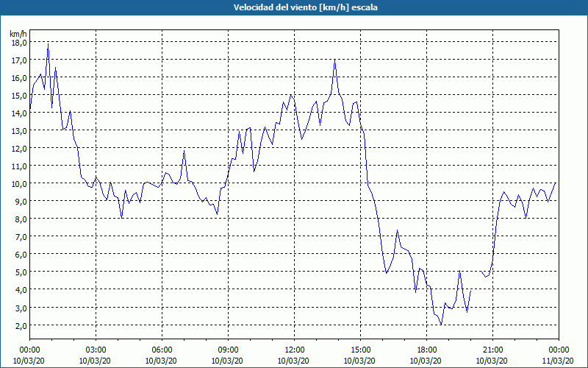Viewport: 588px width, 368px height.
Task: Click the '14,0' y-axis value
Action: 19,113
